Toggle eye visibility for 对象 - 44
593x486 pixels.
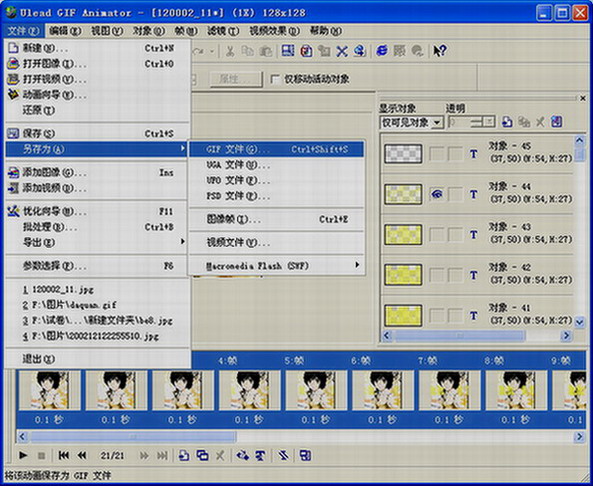coord(437,194)
